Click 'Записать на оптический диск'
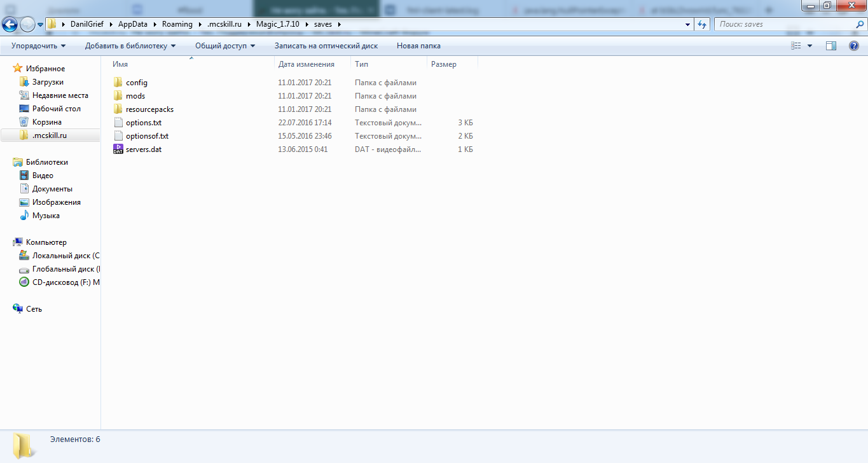The width and height of the screenshot is (868, 463). [x=326, y=46]
